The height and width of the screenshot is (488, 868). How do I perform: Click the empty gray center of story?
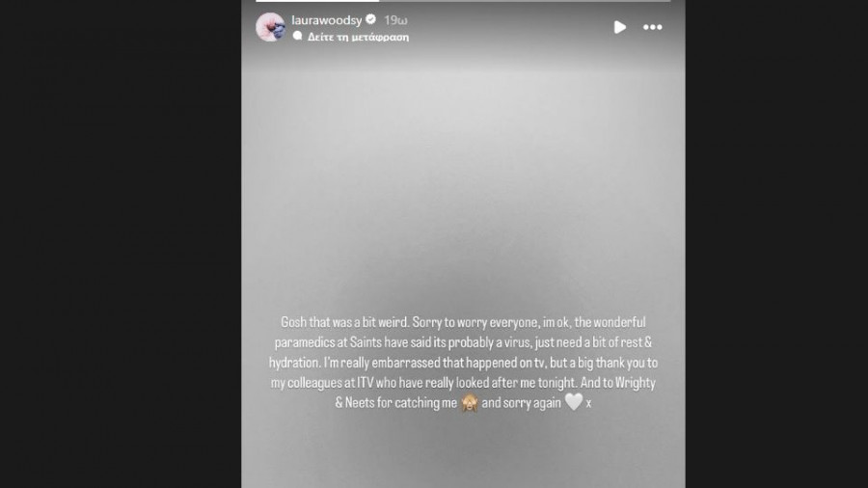click(463, 193)
